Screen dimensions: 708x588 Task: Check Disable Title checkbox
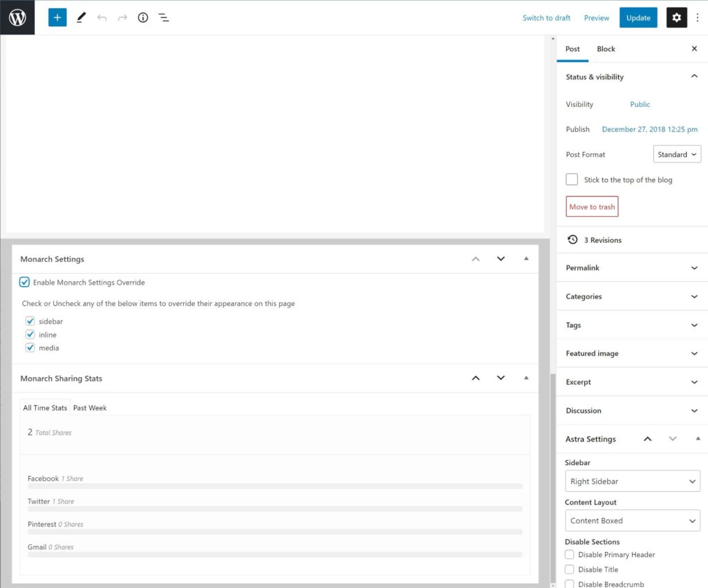(570, 569)
